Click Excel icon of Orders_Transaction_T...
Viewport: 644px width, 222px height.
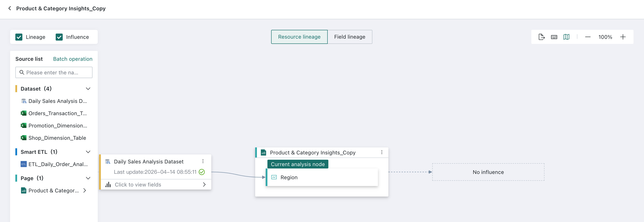coord(23,113)
